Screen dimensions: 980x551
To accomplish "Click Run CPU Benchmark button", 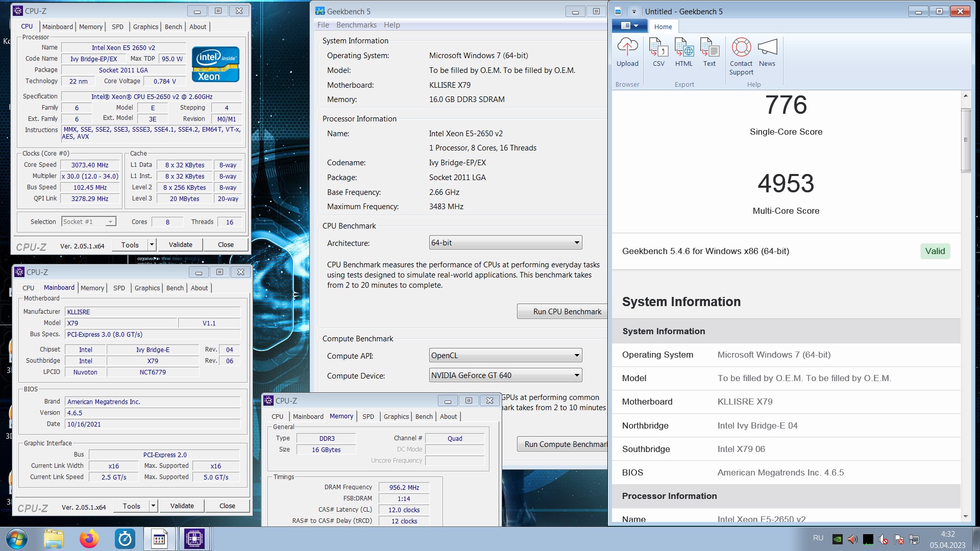I will [562, 311].
